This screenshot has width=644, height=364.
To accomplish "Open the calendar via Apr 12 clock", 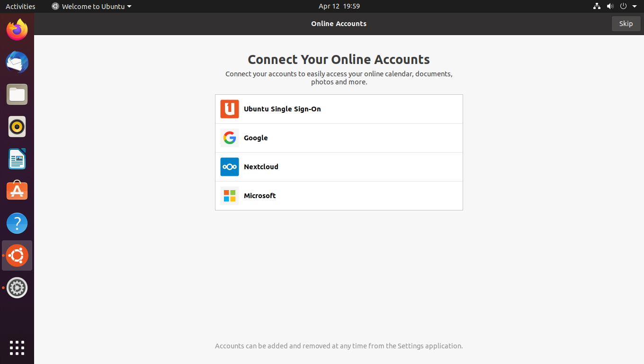I will point(339,6).
